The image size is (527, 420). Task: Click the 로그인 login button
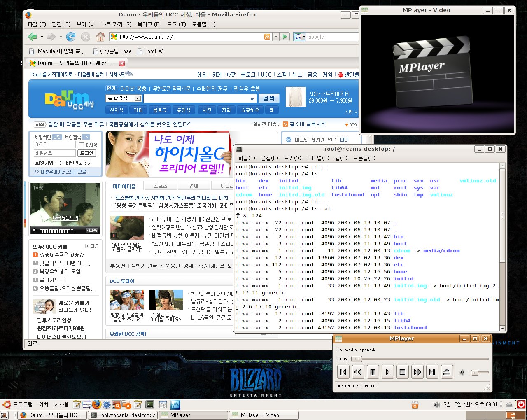87,153
